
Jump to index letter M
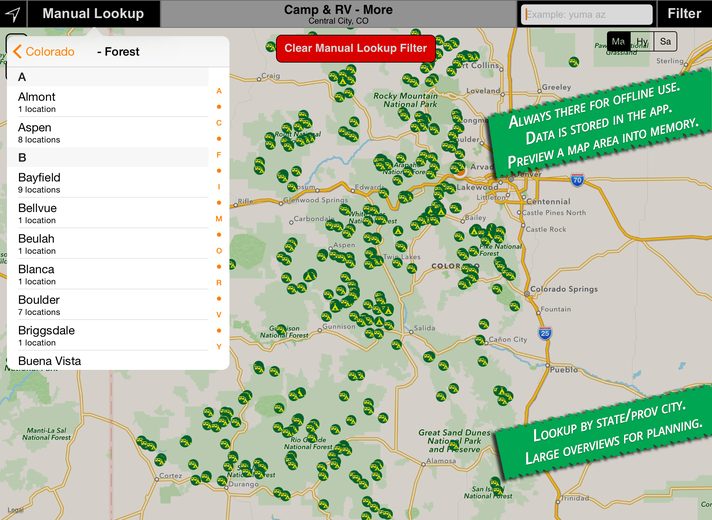pyautogui.click(x=219, y=219)
